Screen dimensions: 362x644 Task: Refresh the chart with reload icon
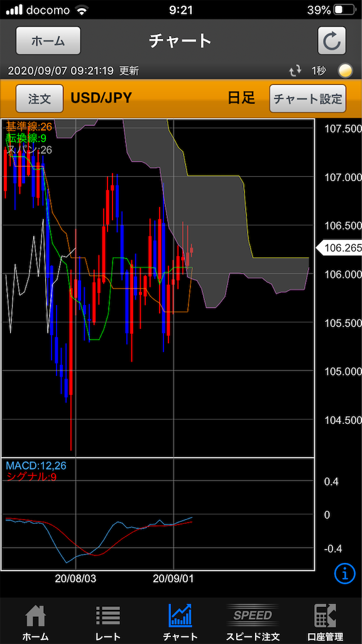332,41
